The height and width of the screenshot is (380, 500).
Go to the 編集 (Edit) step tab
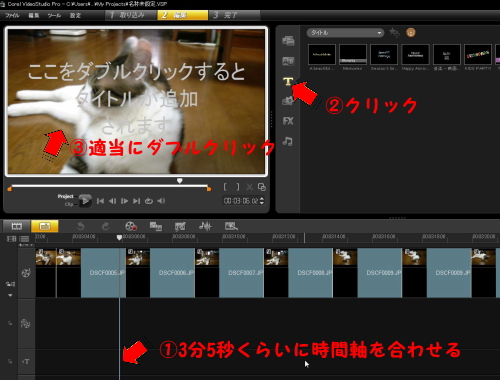(x=182, y=15)
